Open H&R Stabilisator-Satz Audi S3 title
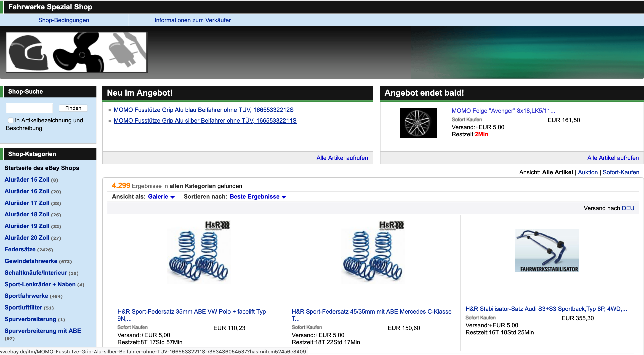 546,309
